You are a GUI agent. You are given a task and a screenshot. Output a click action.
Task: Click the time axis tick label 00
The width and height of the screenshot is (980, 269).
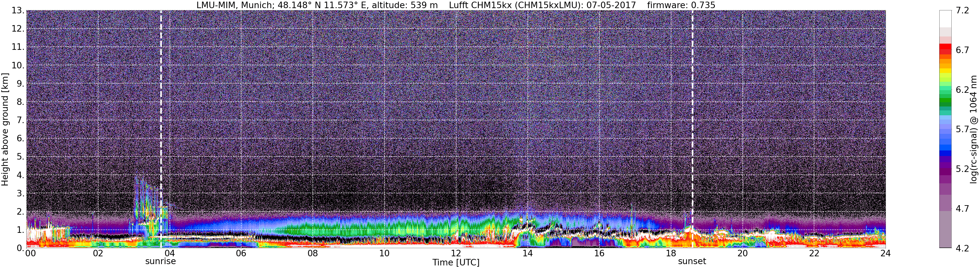point(30,253)
